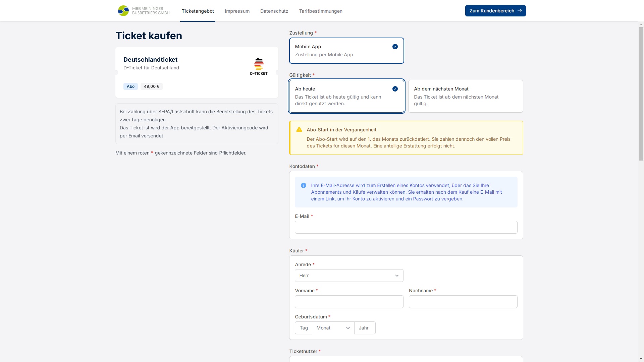The image size is (644, 362).
Task: Go to Impressum page
Action: coord(237,11)
